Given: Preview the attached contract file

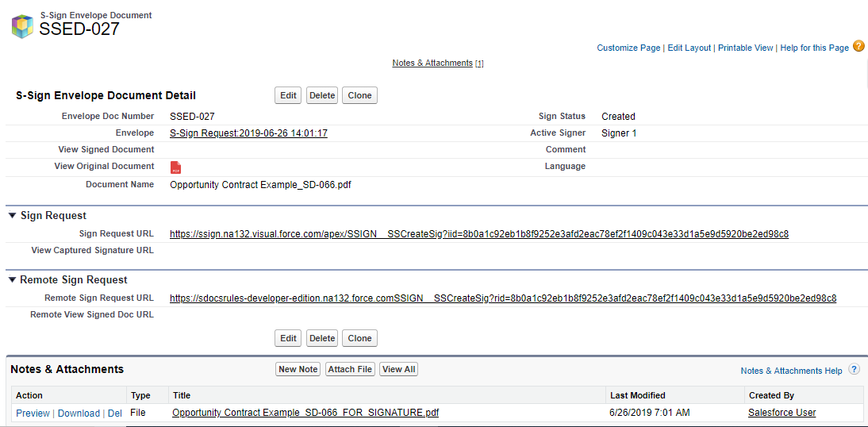Looking at the screenshot, I should coord(33,414).
